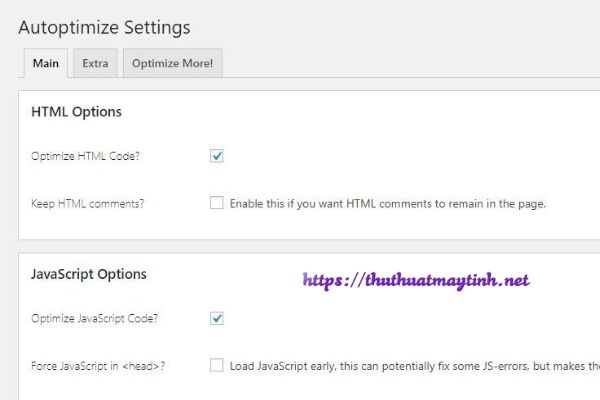Switch to the Main tab
This screenshot has width=600, height=400.
[x=45, y=63]
